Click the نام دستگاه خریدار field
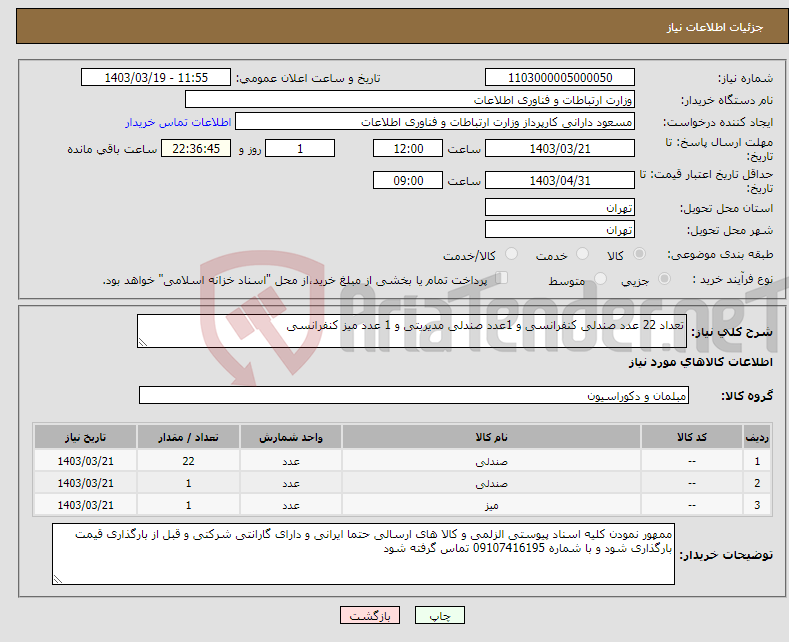Screen dimensions: 789x642 click(x=410, y=100)
